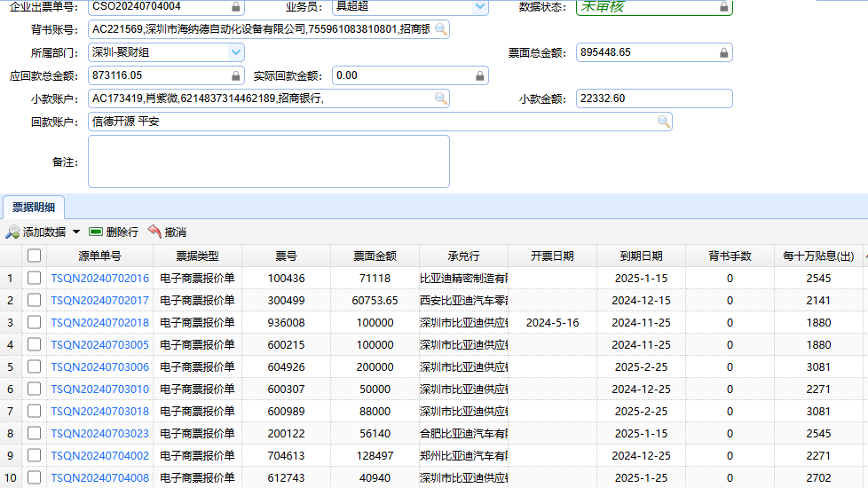Open source order link TSQN20240704008
The width and height of the screenshot is (868, 488).
click(99, 478)
